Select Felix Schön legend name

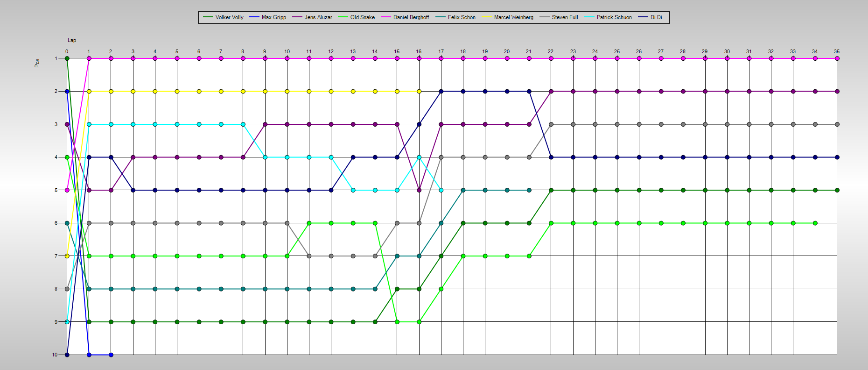pyautogui.click(x=462, y=17)
